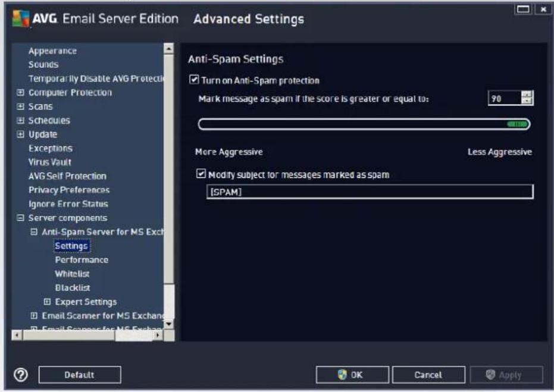Click the AVG logo icon
Image resolution: width=554 pixels, height=392 pixels.
coord(21,18)
